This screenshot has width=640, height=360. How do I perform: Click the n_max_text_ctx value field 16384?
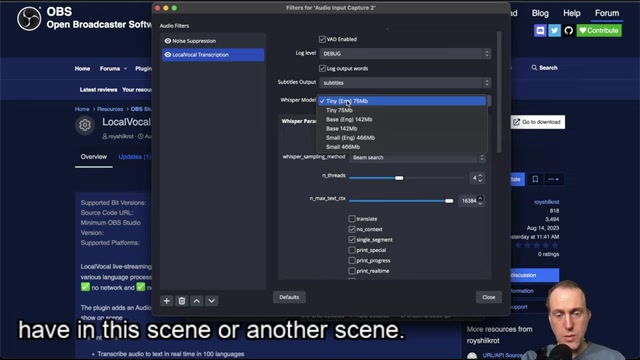tap(469, 201)
